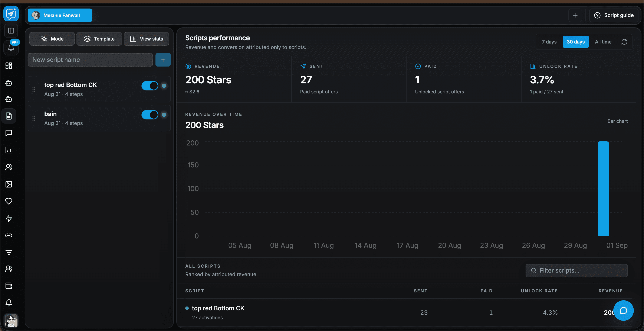
Task: Open the link chain icon in sidebar
Action: click(x=9, y=235)
